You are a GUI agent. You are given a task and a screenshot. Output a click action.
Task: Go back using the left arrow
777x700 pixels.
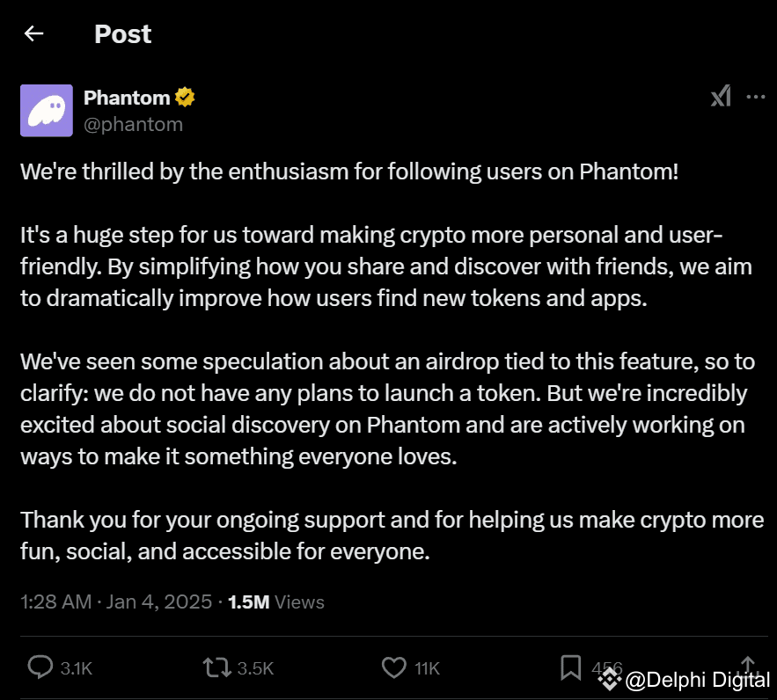(34, 34)
